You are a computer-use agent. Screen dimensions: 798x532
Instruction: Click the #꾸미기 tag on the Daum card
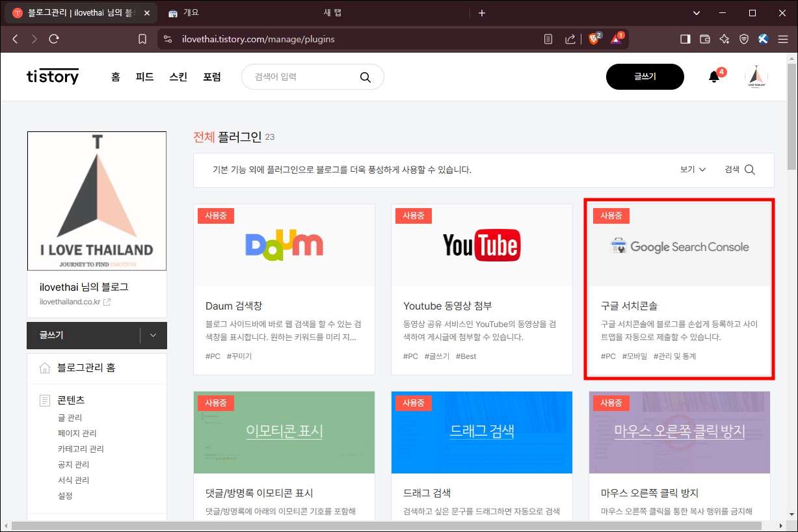coord(239,356)
